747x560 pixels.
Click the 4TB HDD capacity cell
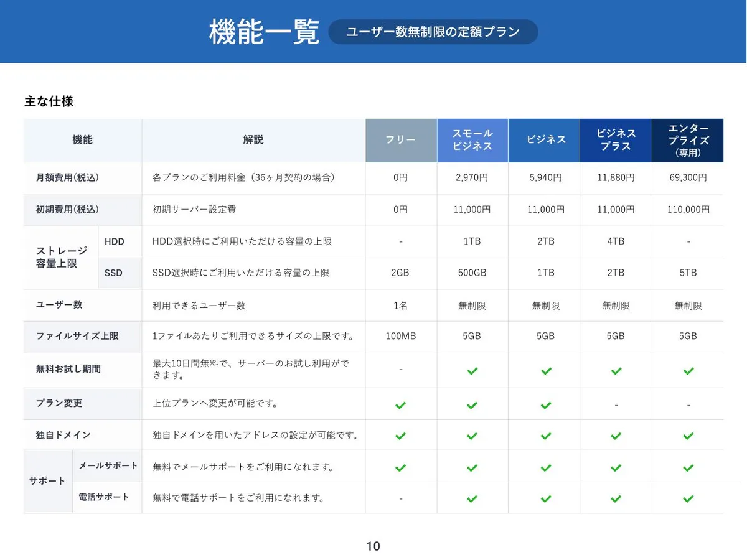(x=616, y=241)
